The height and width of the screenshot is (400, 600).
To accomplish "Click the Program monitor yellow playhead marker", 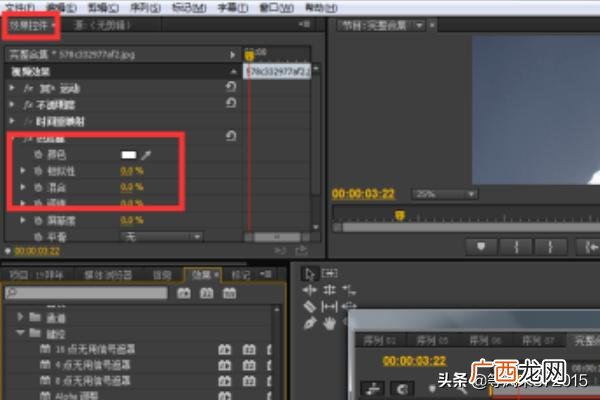I will (399, 216).
